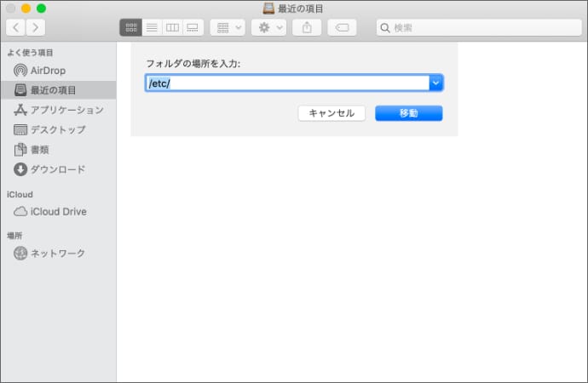Open AirDrop in the sidebar
588x383 pixels.
tap(48, 70)
